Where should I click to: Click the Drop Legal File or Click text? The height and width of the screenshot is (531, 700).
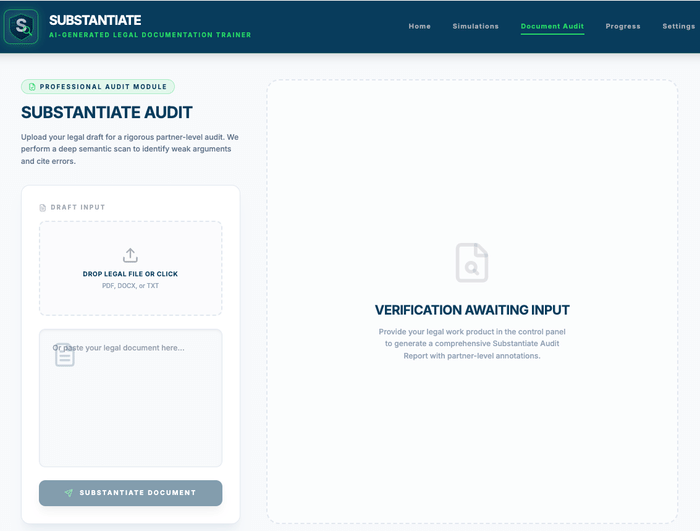click(130, 274)
